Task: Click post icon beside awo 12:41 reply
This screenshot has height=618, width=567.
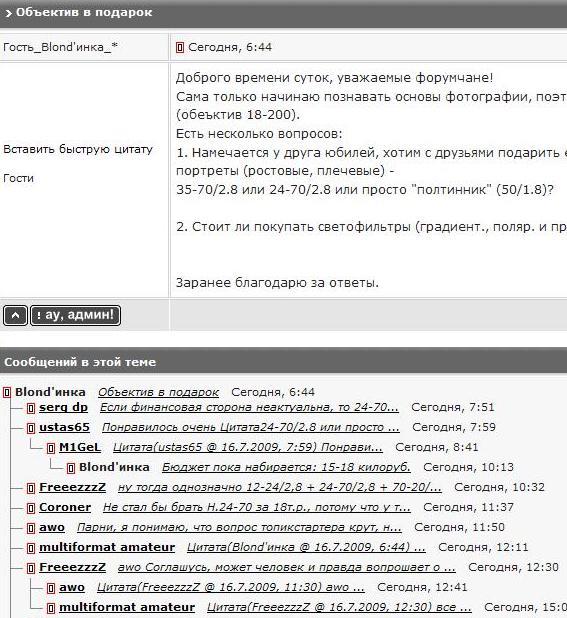Action: pyautogui.click(x=51, y=588)
